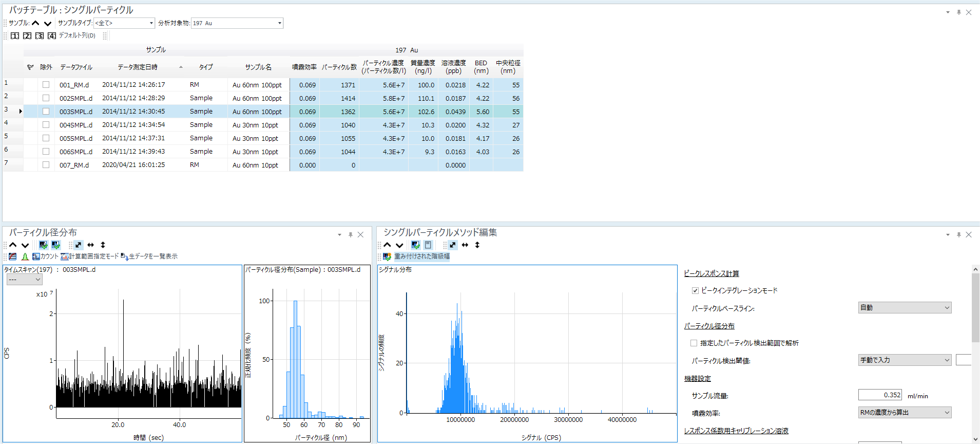Open パーティクル検出閾値 dropdown

click(905, 360)
